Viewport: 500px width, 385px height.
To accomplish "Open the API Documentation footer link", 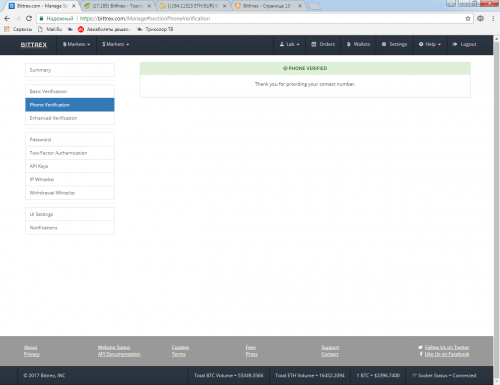I will [119, 354].
